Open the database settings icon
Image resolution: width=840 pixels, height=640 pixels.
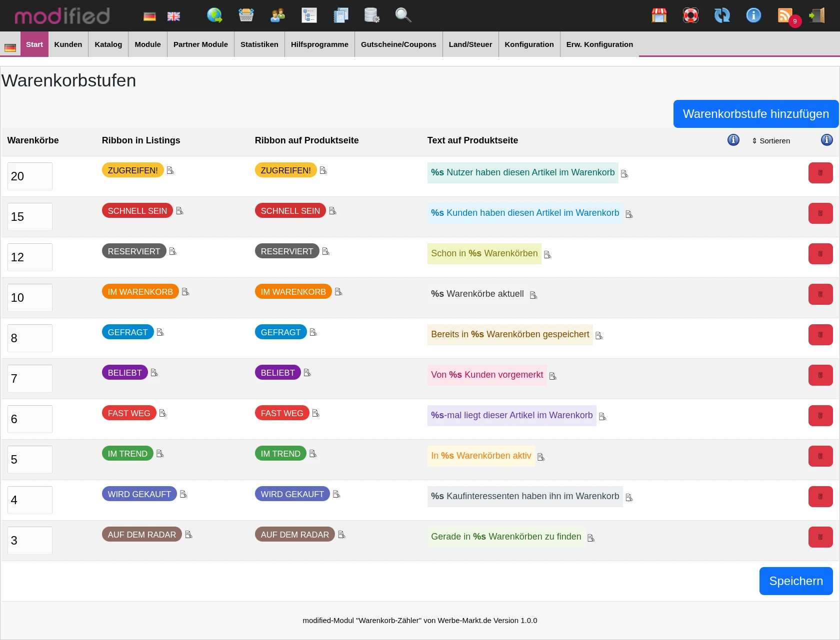372,15
